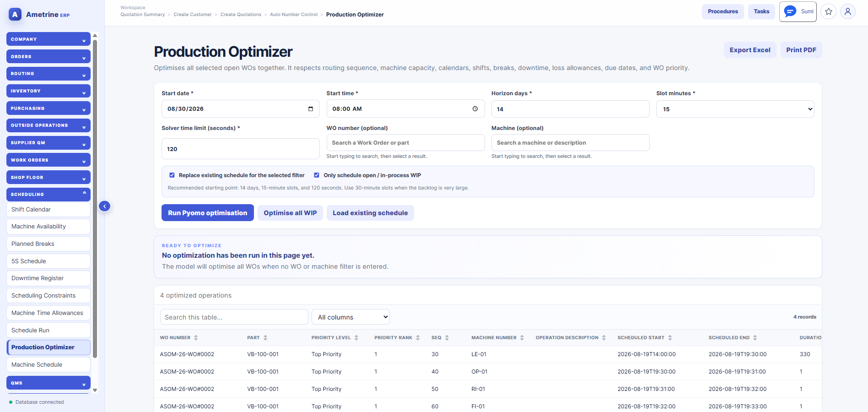868x412 pixels.
Task: Open Shift Calendar in sidebar
Action: click(x=49, y=209)
